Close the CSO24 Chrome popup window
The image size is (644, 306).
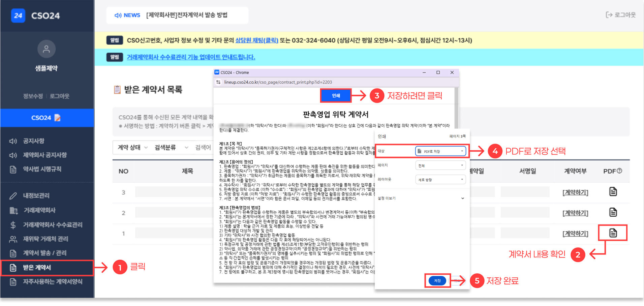pos(452,72)
